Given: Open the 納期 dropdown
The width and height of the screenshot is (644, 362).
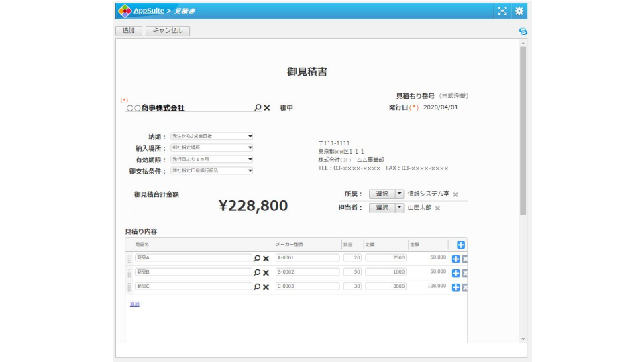Looking at the screenshot, I should 211,136.
